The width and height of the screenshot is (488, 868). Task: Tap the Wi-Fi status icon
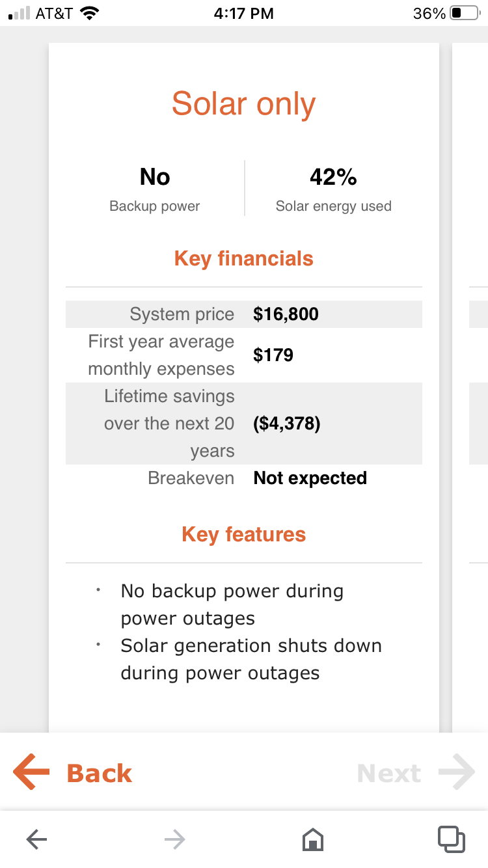(x=88, y=14)
